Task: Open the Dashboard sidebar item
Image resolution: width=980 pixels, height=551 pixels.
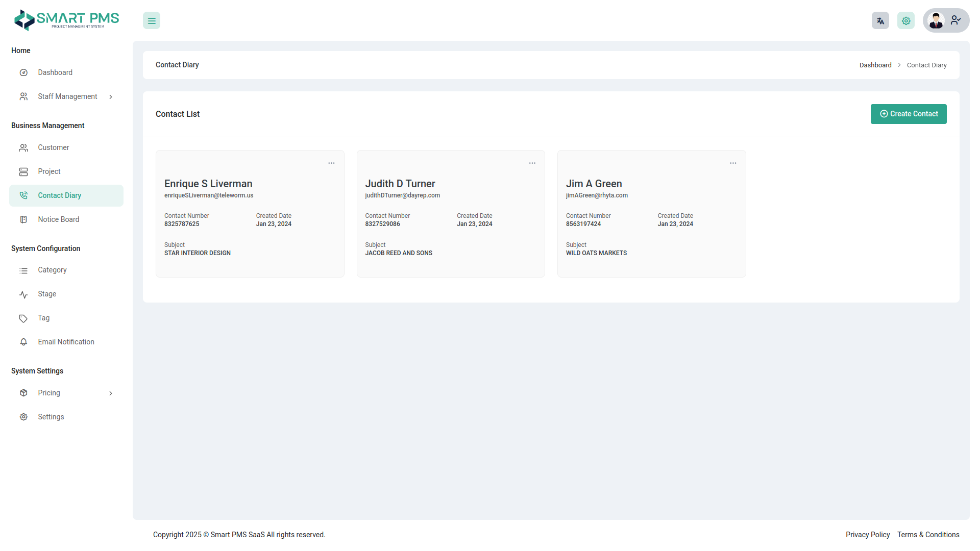Action: (x=55, y=72)
